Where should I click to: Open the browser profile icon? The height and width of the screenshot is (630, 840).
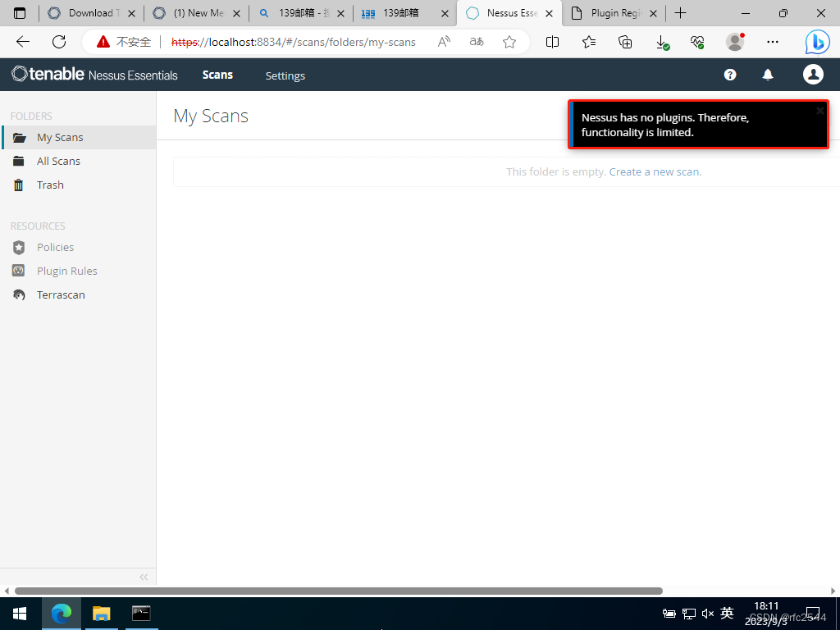735,42
